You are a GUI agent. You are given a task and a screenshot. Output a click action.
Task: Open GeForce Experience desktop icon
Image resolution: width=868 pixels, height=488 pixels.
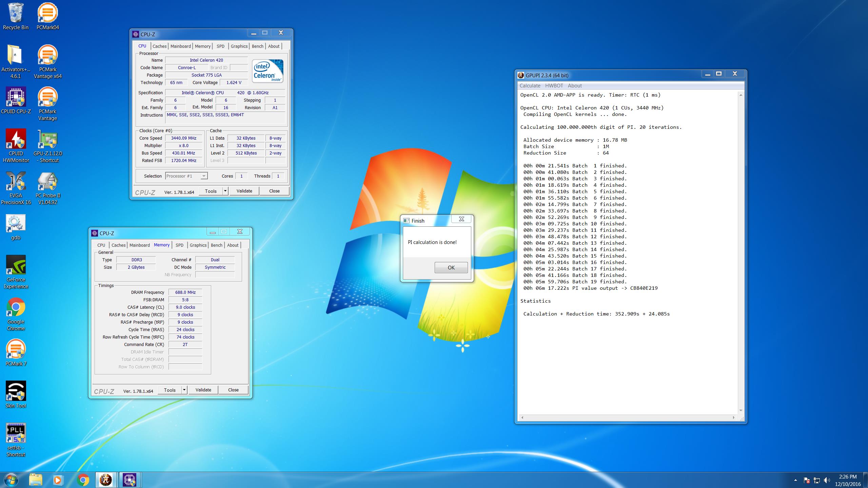(x=16, y=272)
